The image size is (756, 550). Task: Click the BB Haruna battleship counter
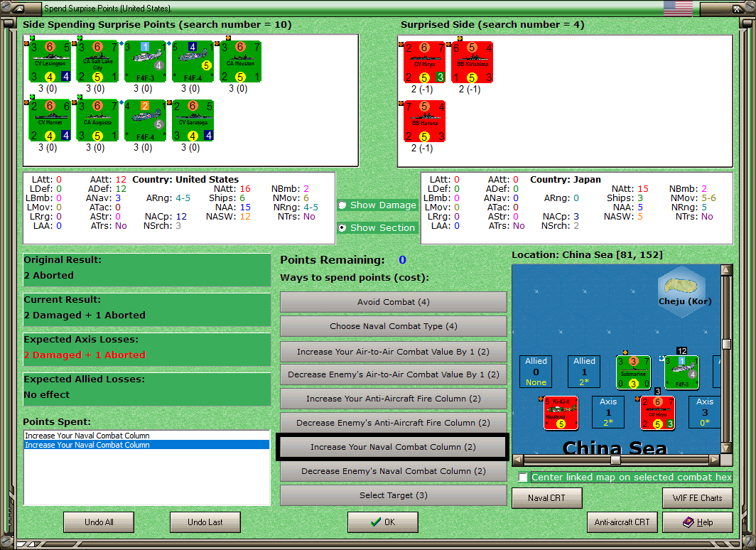pos(425,122)
